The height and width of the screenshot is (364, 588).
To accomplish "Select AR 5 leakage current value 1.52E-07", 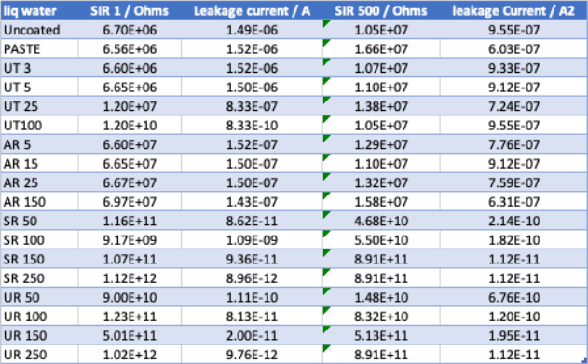I will coord(252,144).
